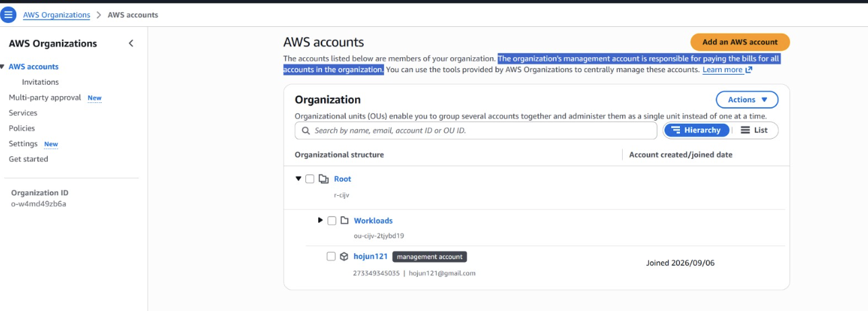Click the root ID r-cijv
The width and height of the screenshot is (868, 311).
(342, 195)
